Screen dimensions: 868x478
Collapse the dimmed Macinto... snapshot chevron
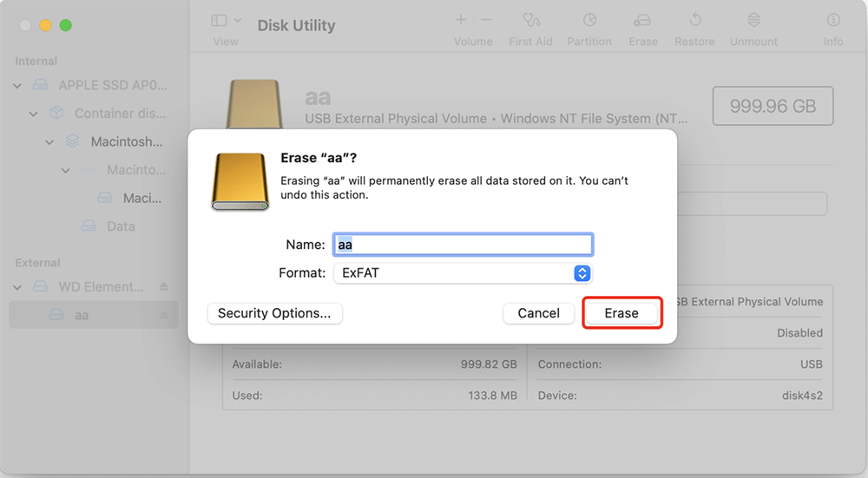coord(66,170)
